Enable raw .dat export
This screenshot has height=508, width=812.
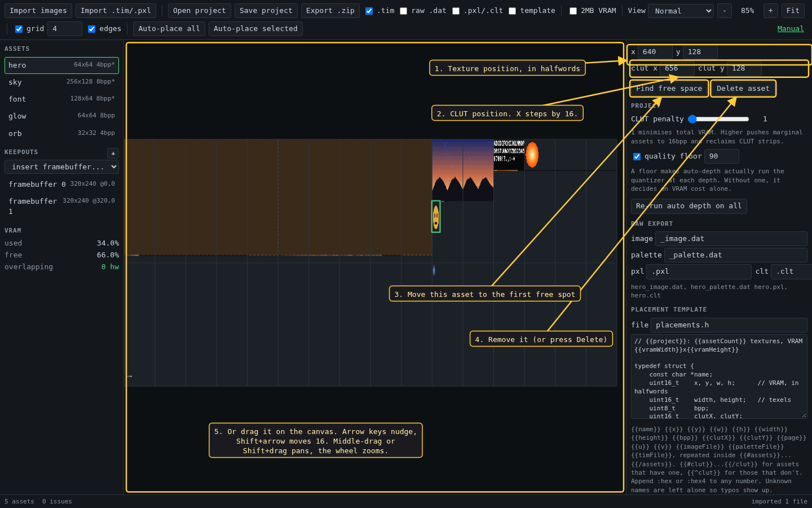click(403, 11)
